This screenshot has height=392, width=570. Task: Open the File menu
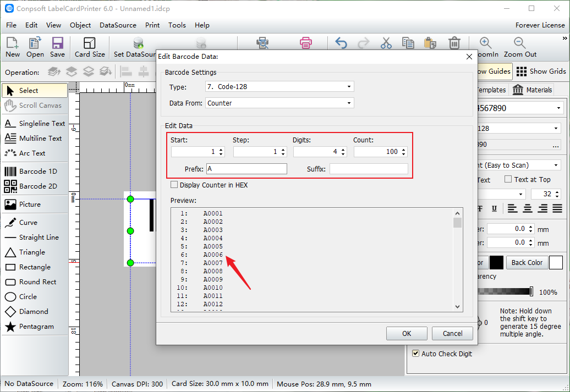click(11, 25)
